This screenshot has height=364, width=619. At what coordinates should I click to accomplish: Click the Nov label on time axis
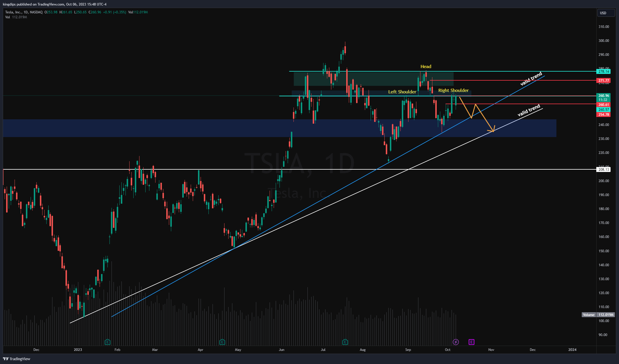tap(491, 350)
